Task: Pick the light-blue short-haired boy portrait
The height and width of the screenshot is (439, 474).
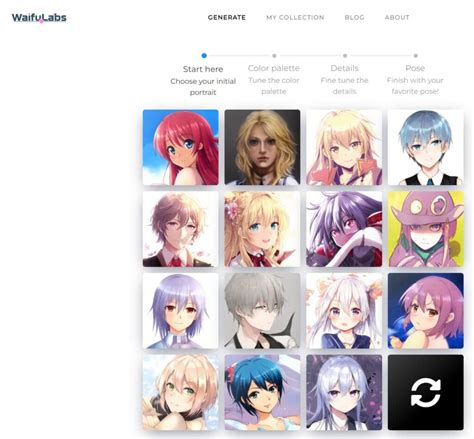Action: [x=425, y=147]
